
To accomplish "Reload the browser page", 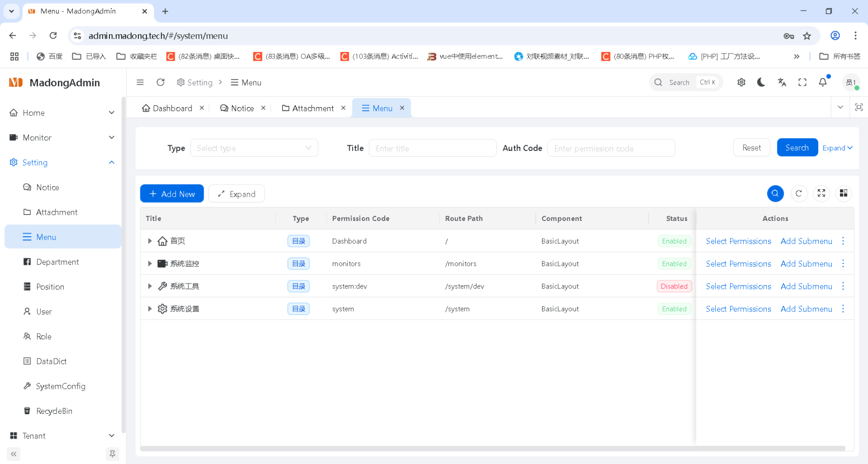I will pos(53,36).
